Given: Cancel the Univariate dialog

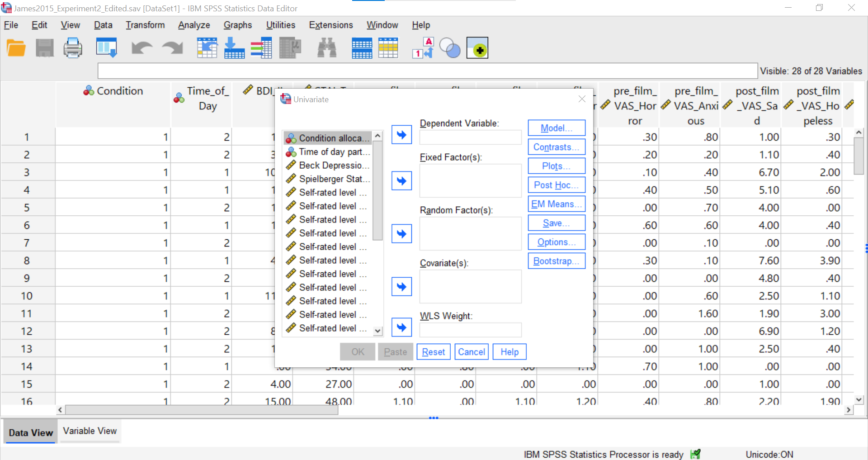Looking at the screenshot, I should 472,352.
